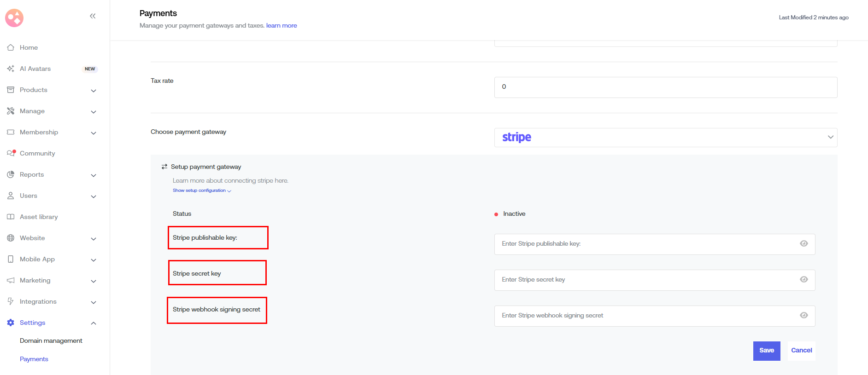Click the app logo at top left

(x=14, y=18)
